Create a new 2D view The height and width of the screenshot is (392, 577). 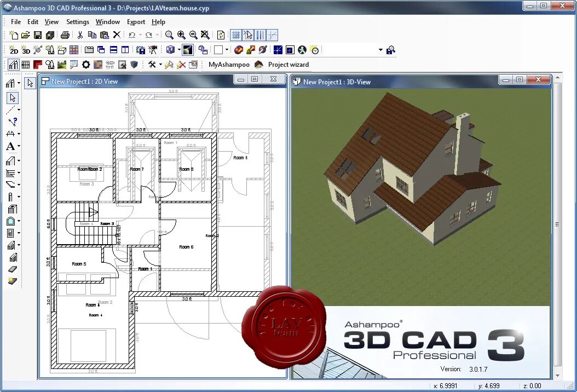tap(14, 50)
